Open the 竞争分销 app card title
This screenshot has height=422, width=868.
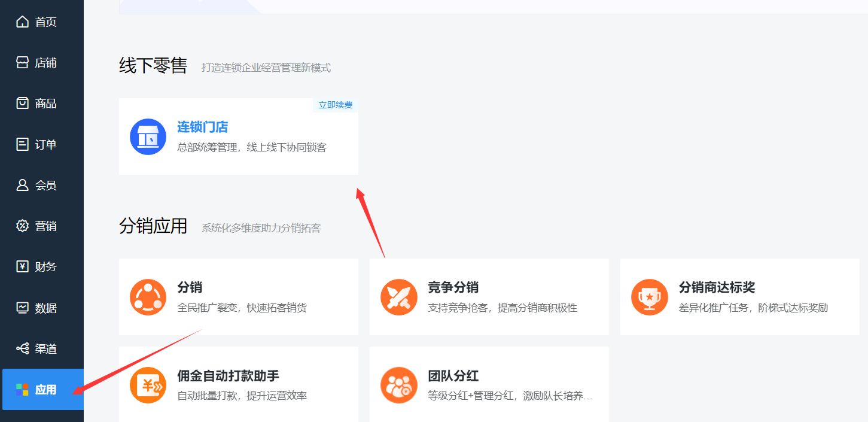[x=453, y=287]
